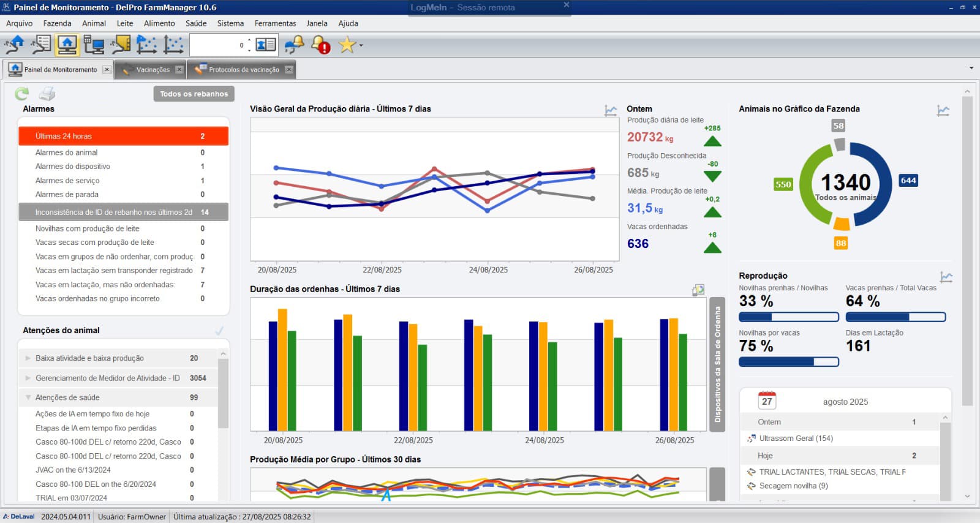Open the calendar icon showing 27
The height and width of the screenshot is (523, 980).
[x=767, y=401]
